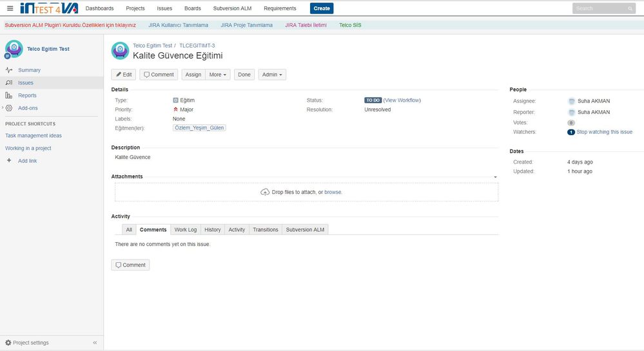This screenshot has height=351, width=644.
Task: Switch to the Subversion ALM activity tab
Action: coord(305,229)
